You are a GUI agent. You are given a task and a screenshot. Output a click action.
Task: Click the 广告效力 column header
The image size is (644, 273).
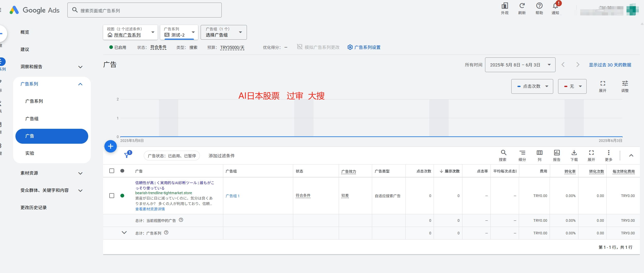pyautogui.click(x=348, y=171)
